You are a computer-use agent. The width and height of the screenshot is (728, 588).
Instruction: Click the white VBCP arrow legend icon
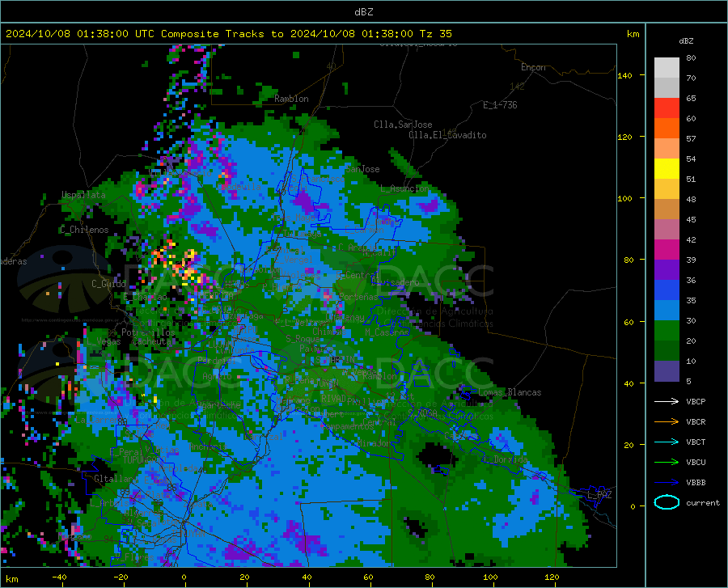(x=667, y=401)
